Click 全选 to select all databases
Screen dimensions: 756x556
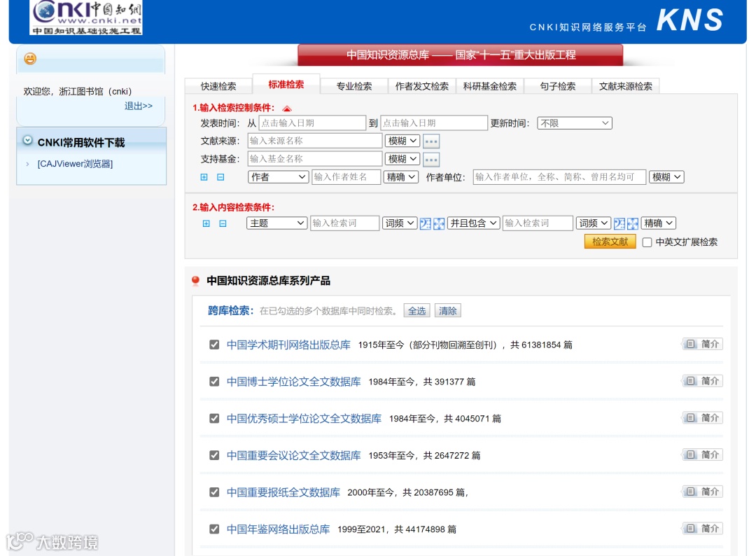click(x=417, y=311)
